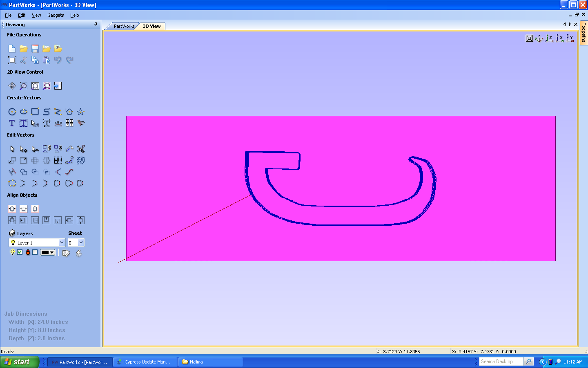
Task: Select the Draw Circle tool
Action: pyautogui.click(x=12, y=111)
